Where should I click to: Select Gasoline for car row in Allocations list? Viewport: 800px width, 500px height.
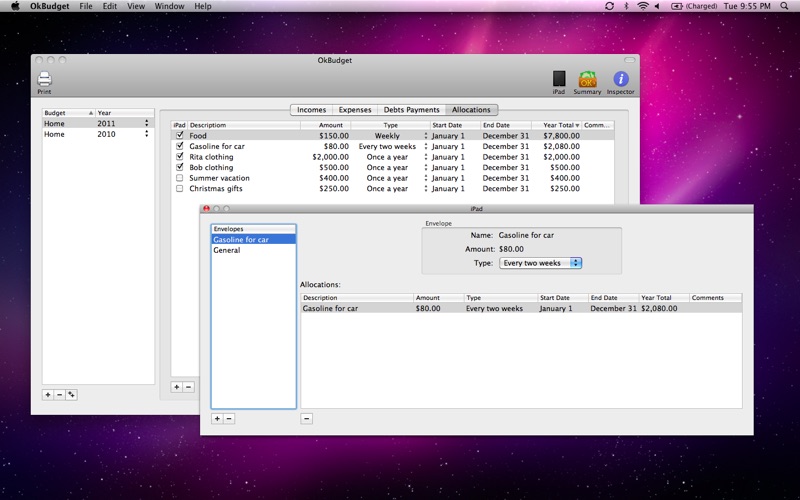[521, 308]
